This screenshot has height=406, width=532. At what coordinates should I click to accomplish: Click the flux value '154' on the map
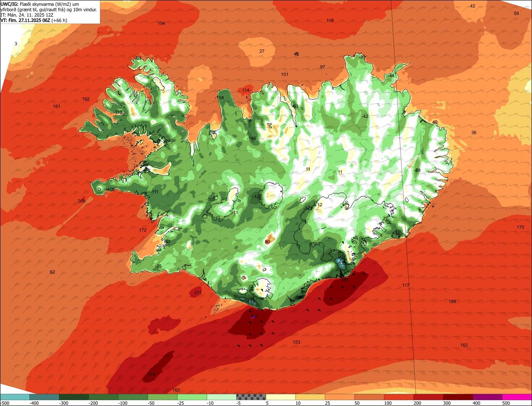click(x=161, y=23)
